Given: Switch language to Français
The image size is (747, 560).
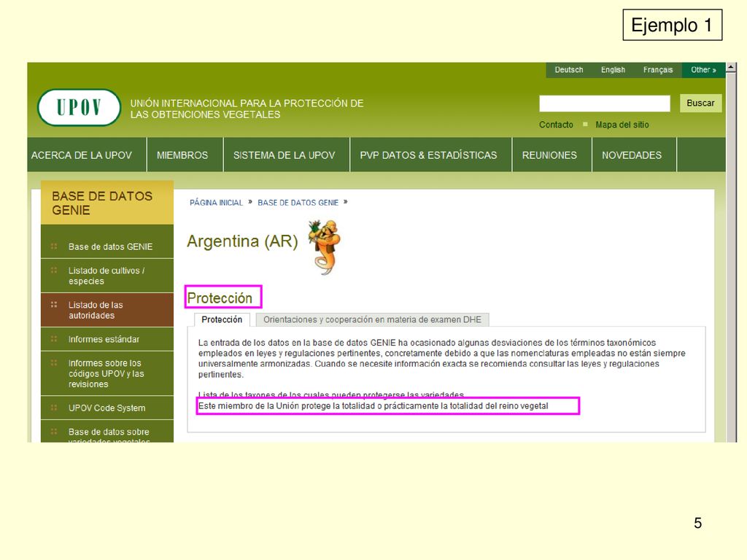Looking at the screenshot, I should coord(658,70).
